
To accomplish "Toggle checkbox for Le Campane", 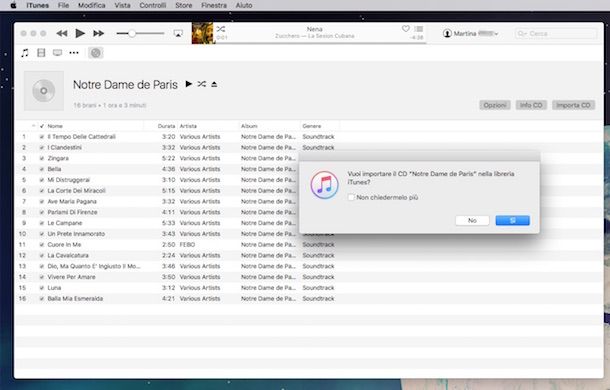I will 42,223.
